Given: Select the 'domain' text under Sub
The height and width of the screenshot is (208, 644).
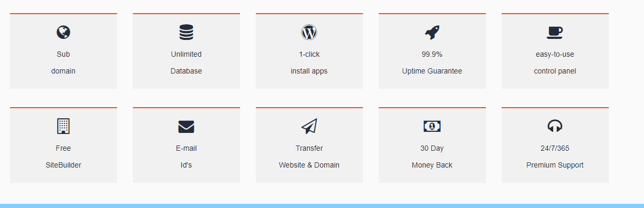Looking at the screenshot, I should (x=64, y=71).
